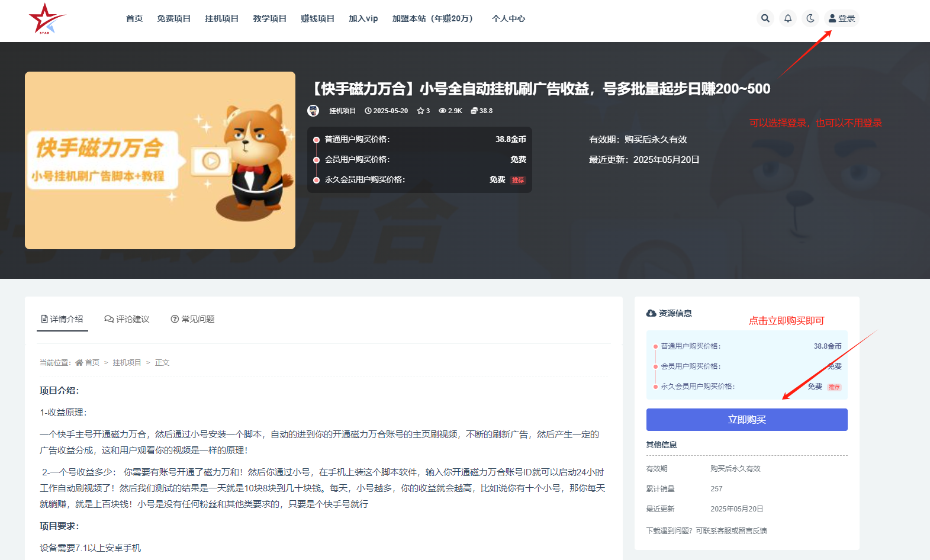The width and height of the screenshot is (930, 560).
Task: Open 赚钱项目 menu item
Action: pos(317,18)
